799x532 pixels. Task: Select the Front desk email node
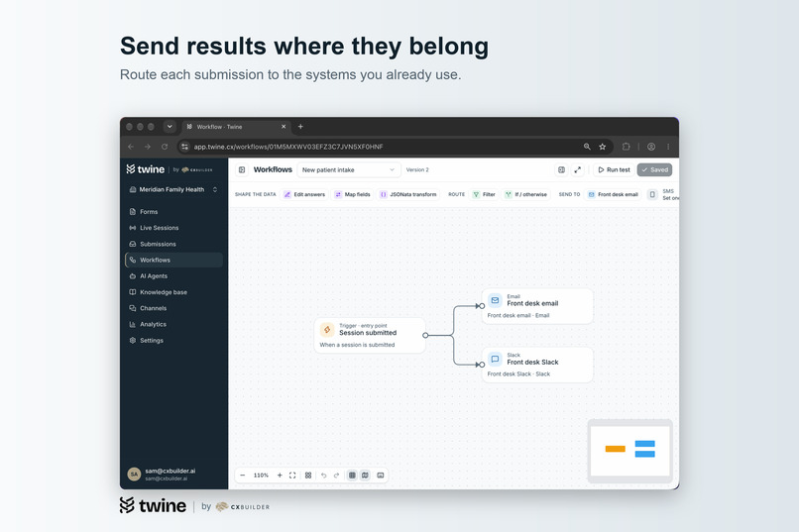click(537, 306)
